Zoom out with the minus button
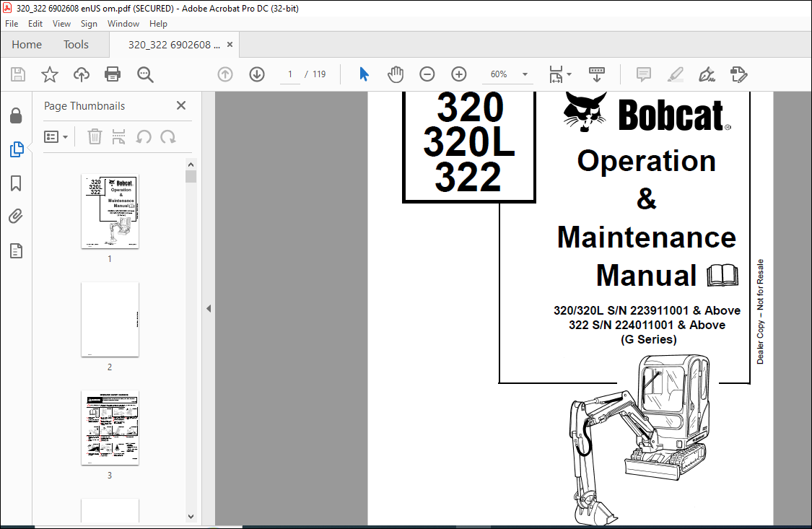Screen dimensions: 812x529 click(427, 74)
